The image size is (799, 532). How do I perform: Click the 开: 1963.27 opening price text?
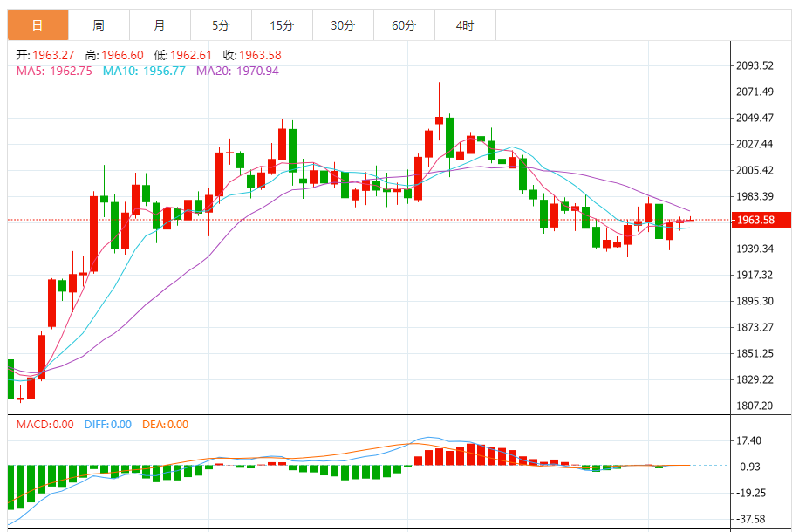tap(44, 55)
